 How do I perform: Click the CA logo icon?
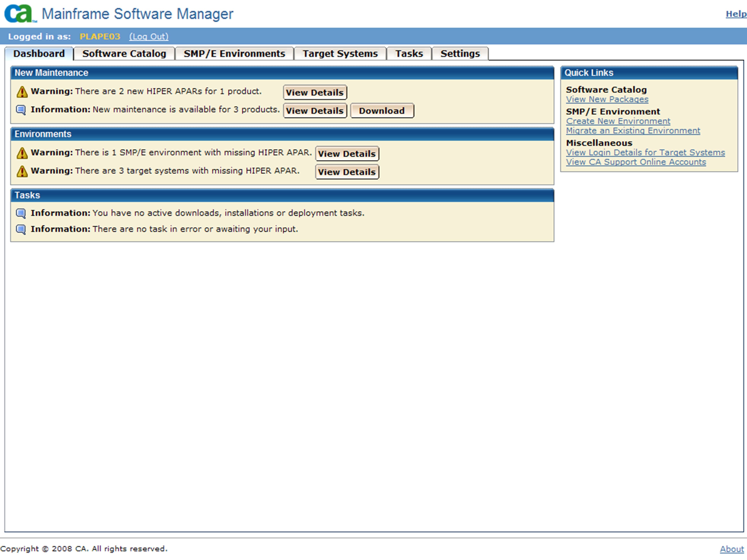click(x=19, y=13)
